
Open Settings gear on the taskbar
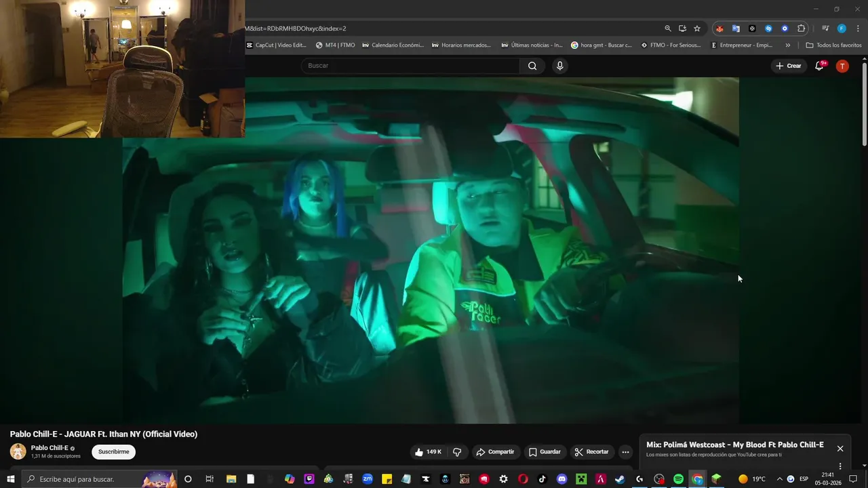point(503,479)
